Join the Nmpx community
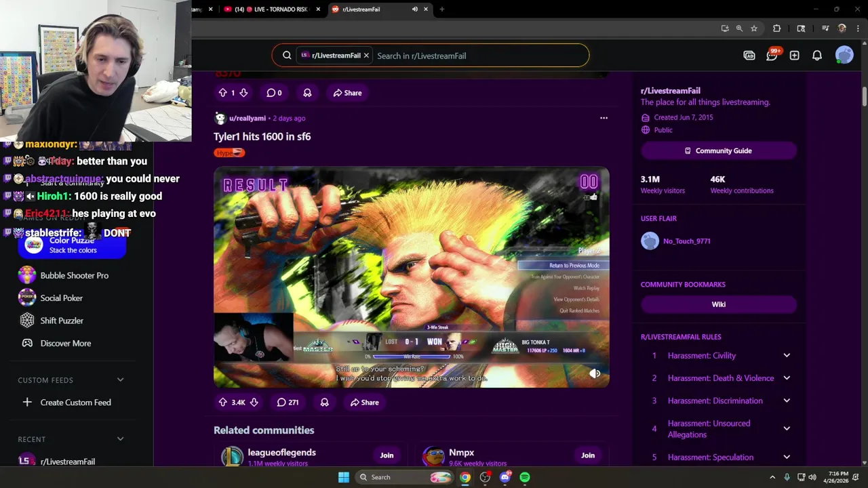The image size is (868, 488). point(588,455)
